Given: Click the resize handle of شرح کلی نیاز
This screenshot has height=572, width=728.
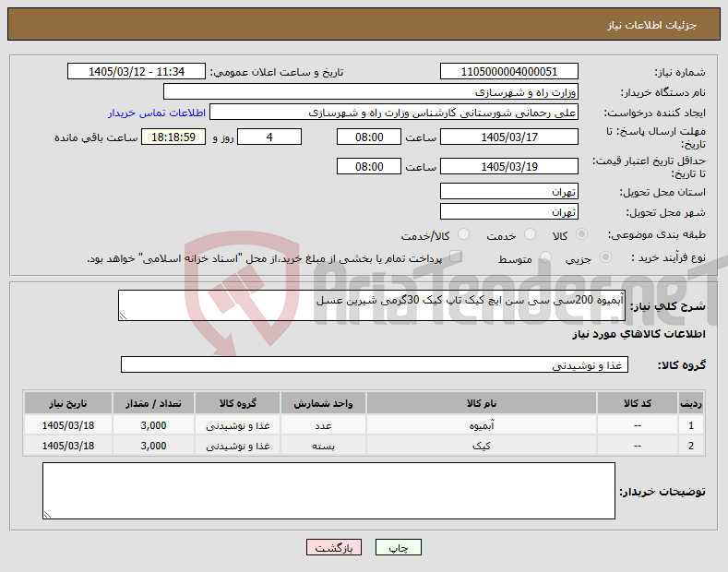Looking at the screenshot, I should coord(123,316).
